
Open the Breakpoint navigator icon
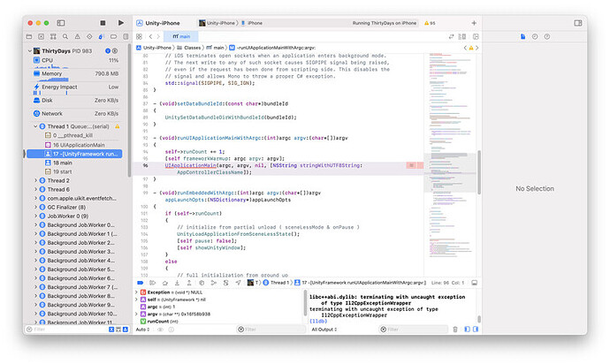(113, 36)
